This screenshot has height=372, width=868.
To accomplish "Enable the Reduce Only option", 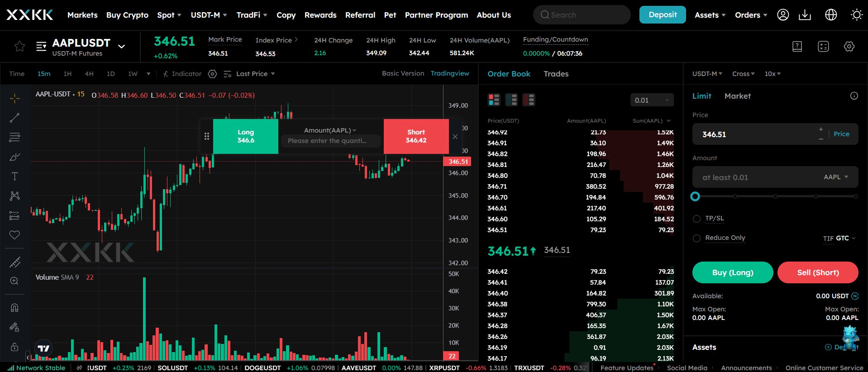I will [x=696, y=238].
